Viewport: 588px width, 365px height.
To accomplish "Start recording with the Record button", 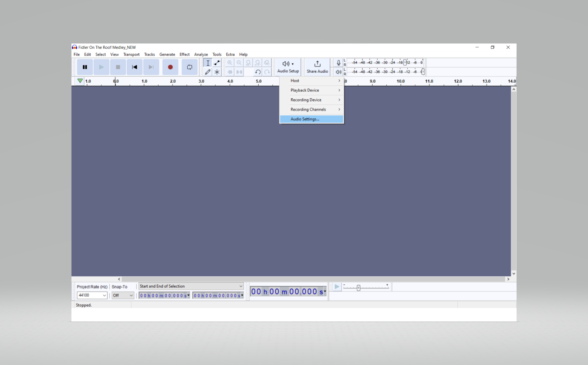I will 170,67.
